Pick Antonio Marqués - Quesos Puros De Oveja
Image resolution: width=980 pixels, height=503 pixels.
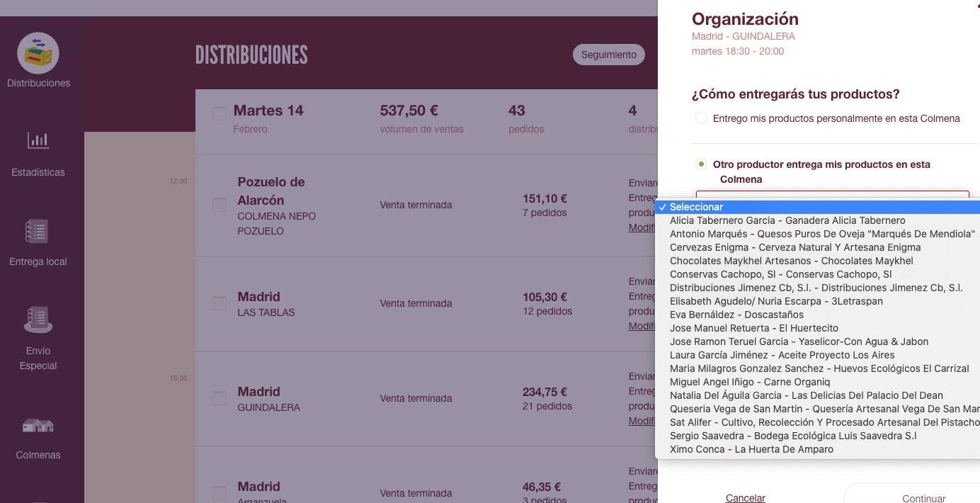click(x=818, y=234)
